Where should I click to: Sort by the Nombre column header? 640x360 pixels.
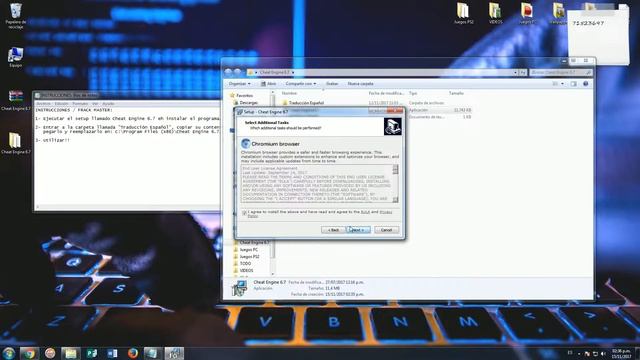(289, 93)
